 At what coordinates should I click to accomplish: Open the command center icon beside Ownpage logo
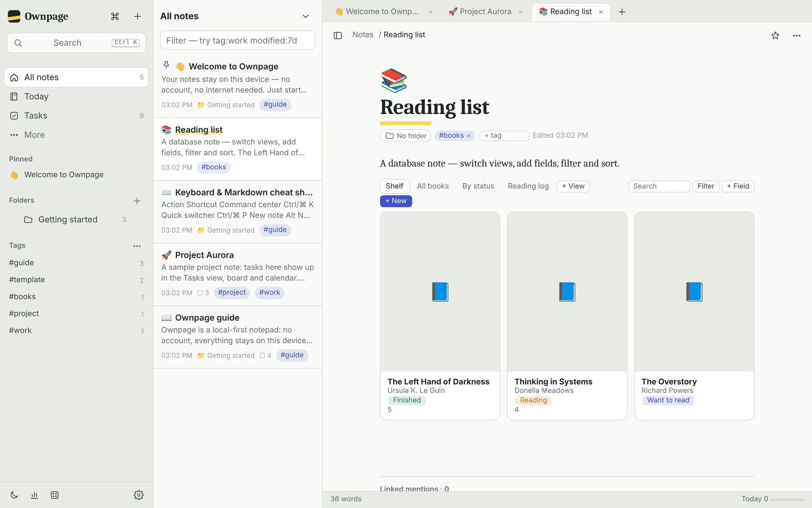pos(115,16)
